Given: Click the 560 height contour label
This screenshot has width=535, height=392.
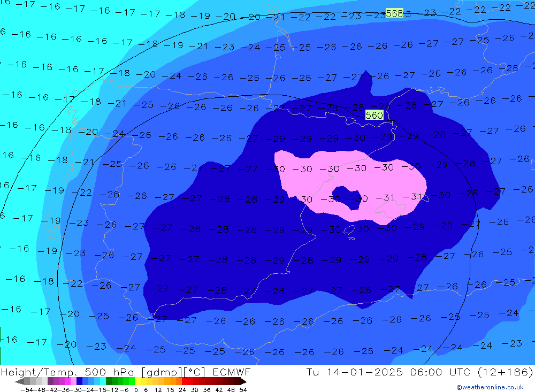Looking at the screenshot, I should (x=374, y=115).
